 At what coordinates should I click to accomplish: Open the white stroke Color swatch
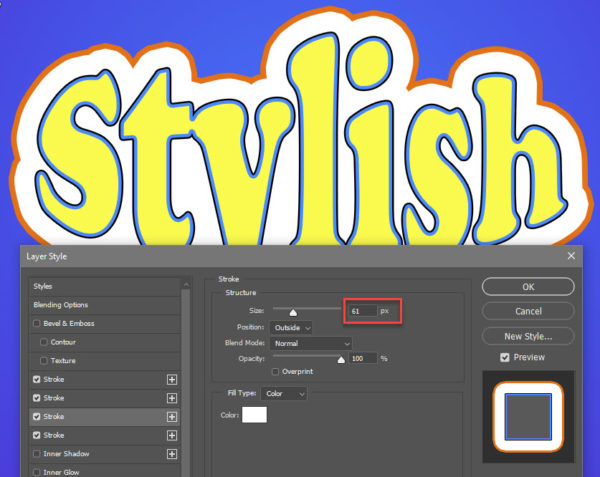[254, 415]
